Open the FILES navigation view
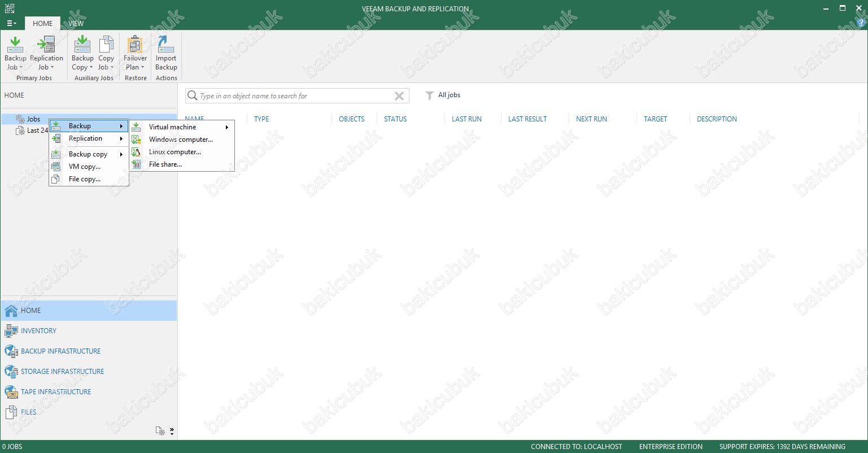The height and width of the screenshot is (453, 868). [89, 412]
